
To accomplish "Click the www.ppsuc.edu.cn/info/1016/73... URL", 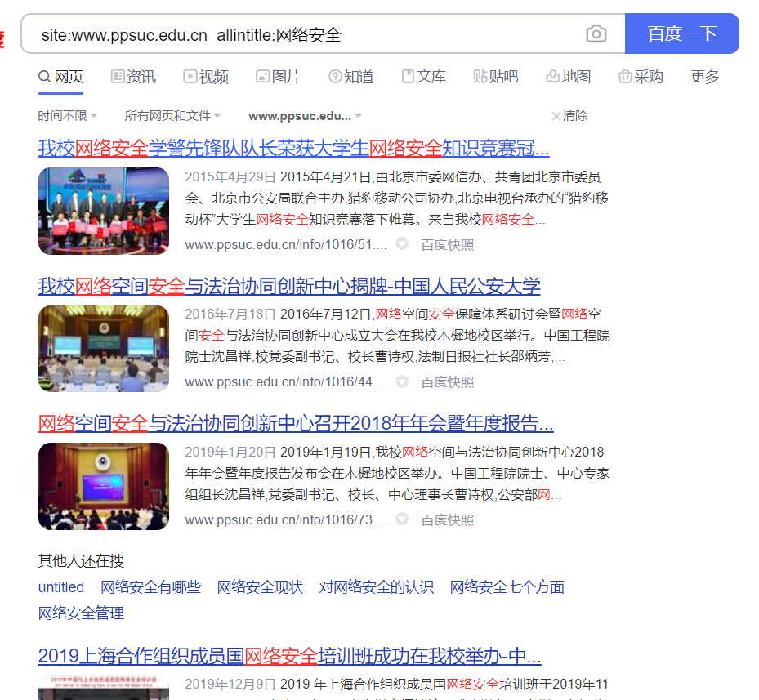I will [286, 520].
